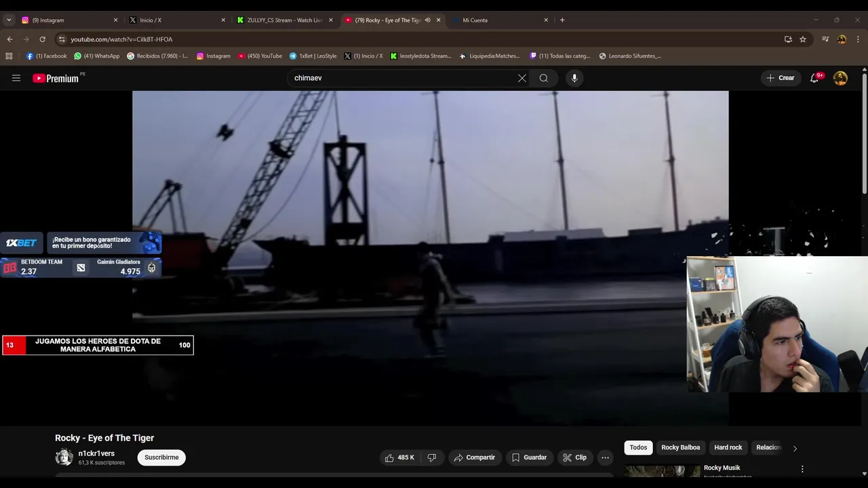Viewport: 868px width, 488px height.
Task: Open the Leonardo Sifuentes bookmark
Action: [x=630, y=56]
